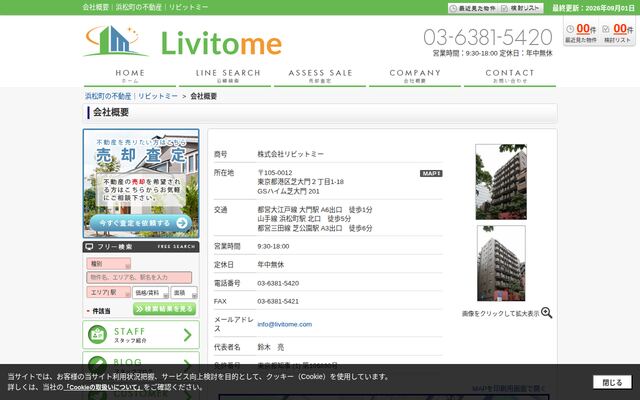Click the 会社概要 page heading

pyautogui.click(x=111, y=113)
